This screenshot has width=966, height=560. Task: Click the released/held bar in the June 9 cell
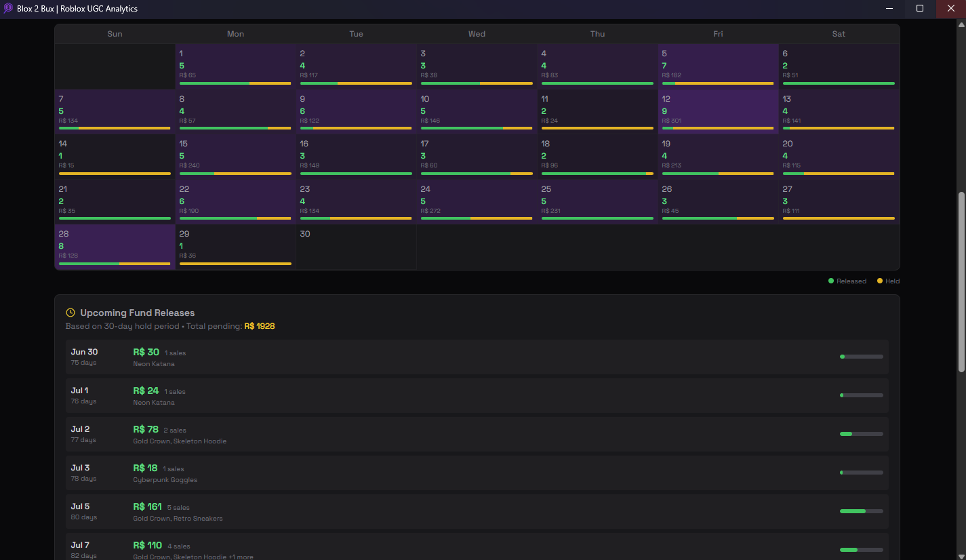tap(356, 128)
